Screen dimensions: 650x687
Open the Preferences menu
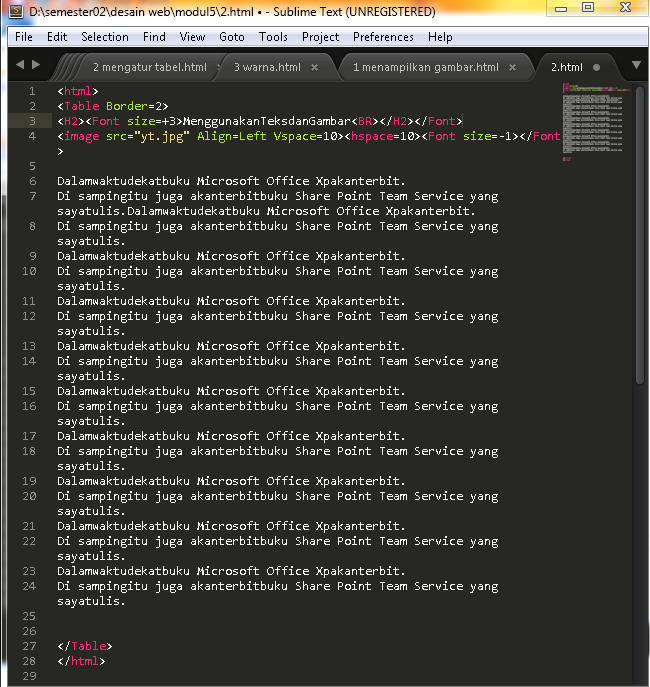pyautogui.click(x=383, y=37)
